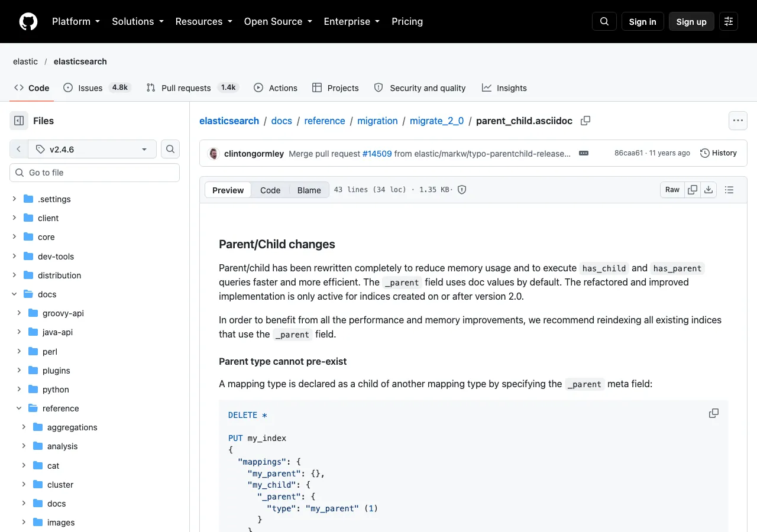Collapse the file tree side panel icon
This screenshot has width=757, height=532.
click(19, 121)
